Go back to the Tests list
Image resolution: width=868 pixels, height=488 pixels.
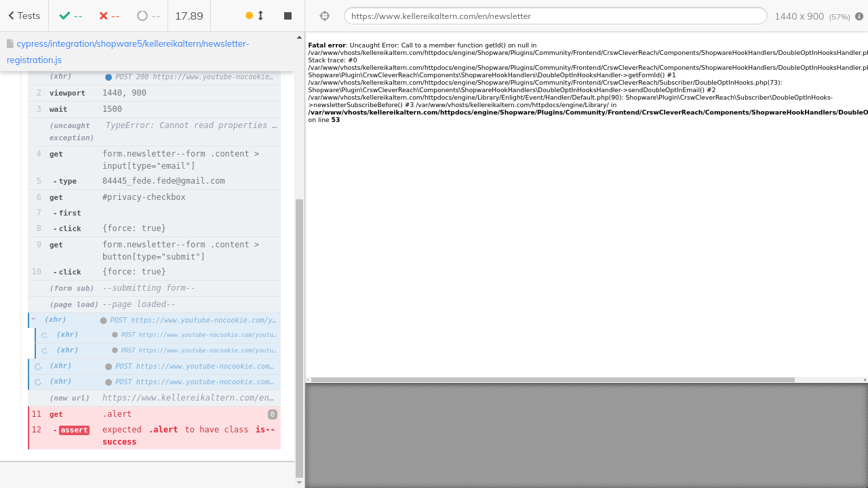click(24, 16)
